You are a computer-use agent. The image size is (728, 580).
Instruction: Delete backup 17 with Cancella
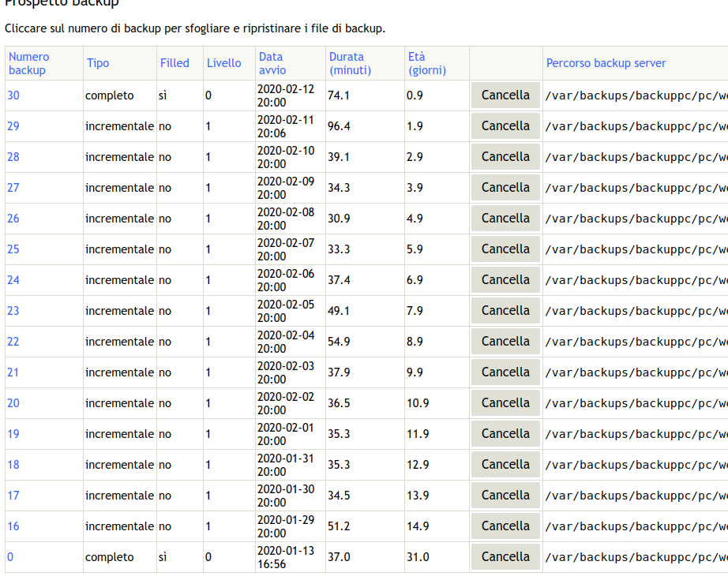point(505,495)
